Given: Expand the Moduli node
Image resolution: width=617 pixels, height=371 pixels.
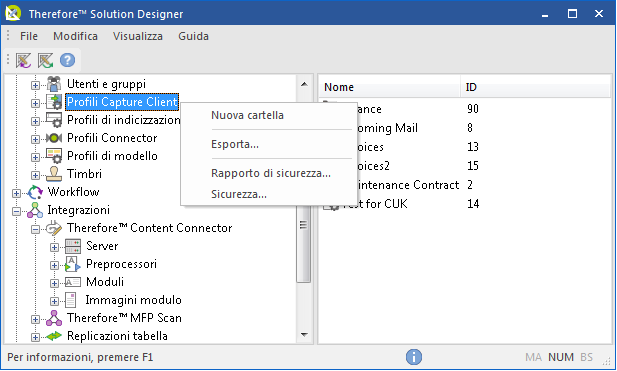Looking at the screenshot, I should pyautogui.click(x=54, y=283).
